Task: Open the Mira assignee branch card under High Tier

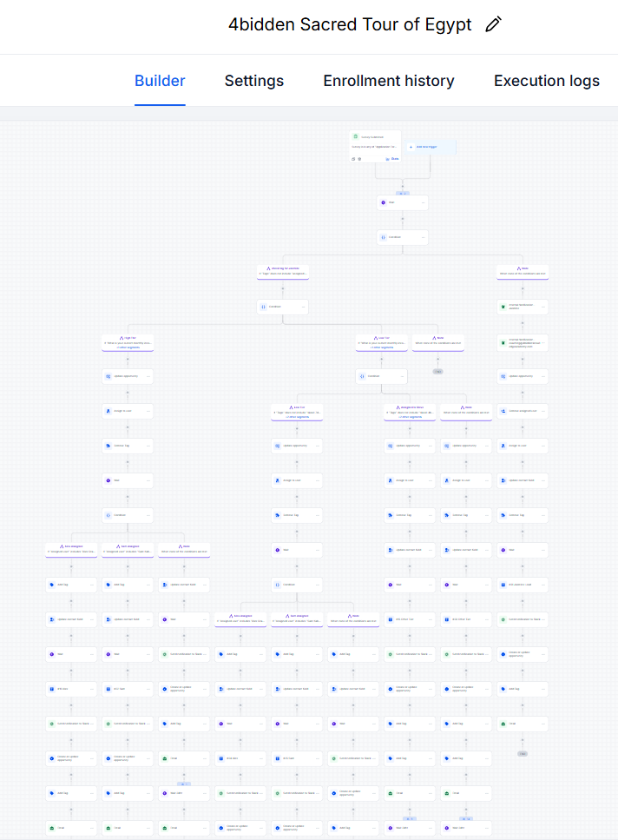Action: [71, 549]
